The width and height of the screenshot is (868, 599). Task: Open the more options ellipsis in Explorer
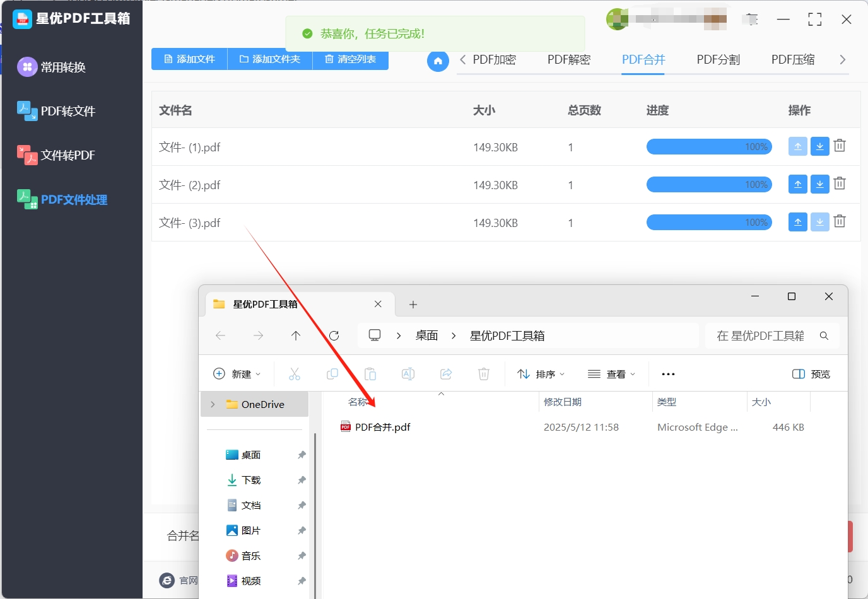point(668,374)
